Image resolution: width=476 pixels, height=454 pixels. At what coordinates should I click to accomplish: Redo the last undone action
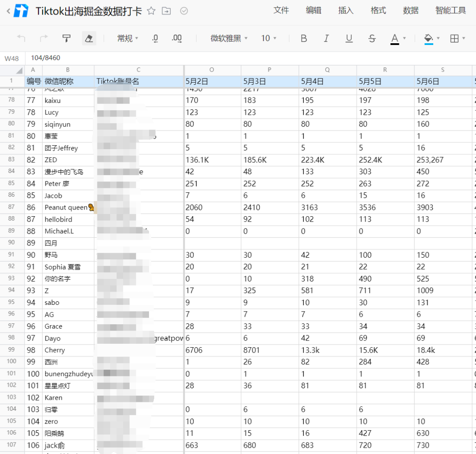pyautogui.click(x=44, y=38)
